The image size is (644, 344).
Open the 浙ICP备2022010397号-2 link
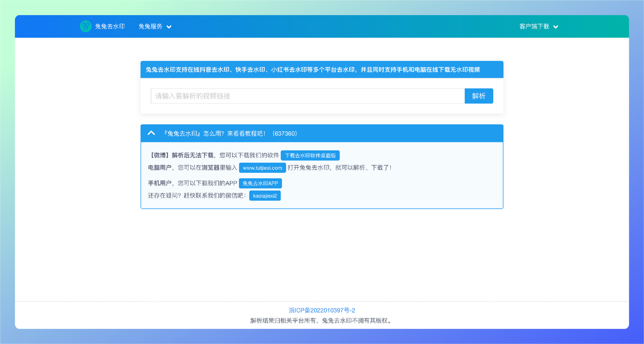(322, 310)
